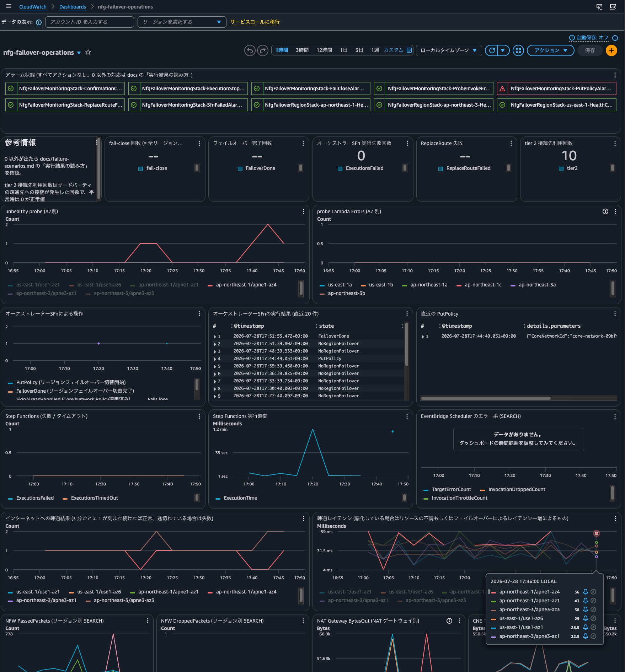Show info for probe Lambda Errors widget
625x672 pixels.
605,211
